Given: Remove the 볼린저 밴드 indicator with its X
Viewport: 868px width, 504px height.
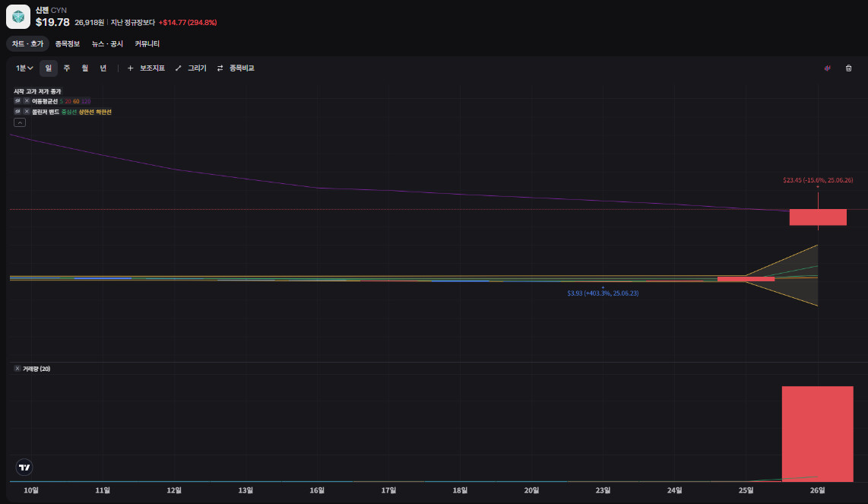Looking at the screenshot, I should click(27, 112).
